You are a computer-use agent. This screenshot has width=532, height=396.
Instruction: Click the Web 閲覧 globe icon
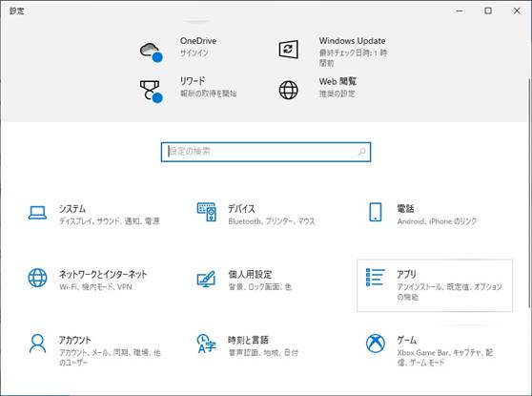click(x=288, y=90)
